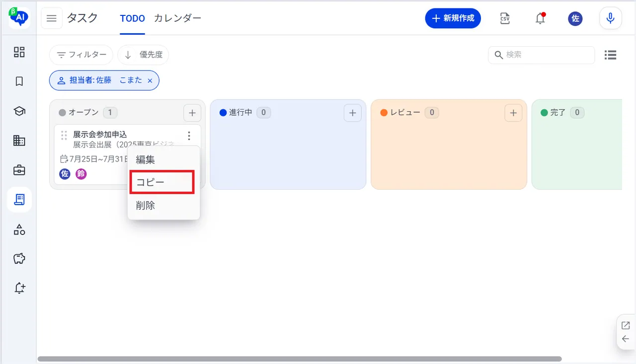Switch to list view icon

coord(611,55)
